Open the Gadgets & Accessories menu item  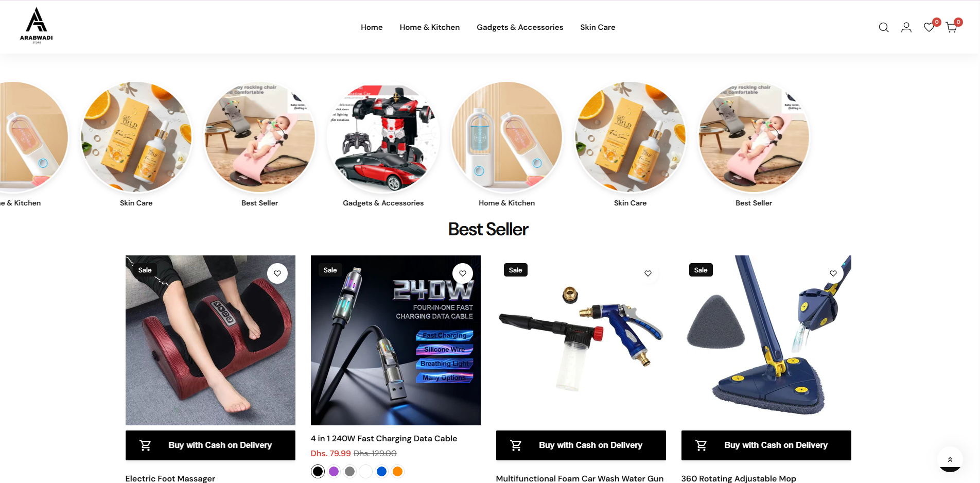coord(520,27)
